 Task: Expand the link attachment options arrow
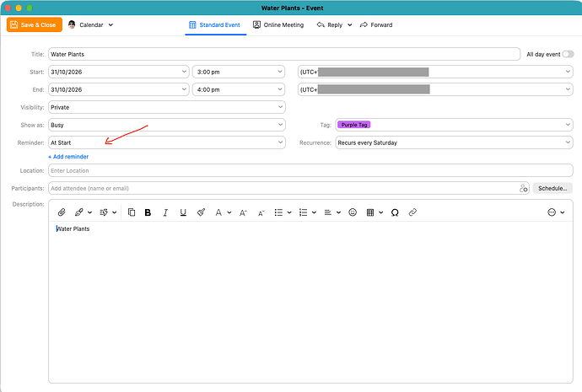(89, 212)
